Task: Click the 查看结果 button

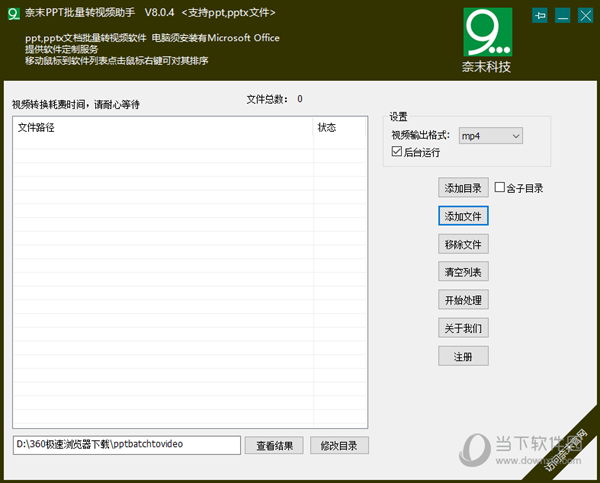Action: 274,445
